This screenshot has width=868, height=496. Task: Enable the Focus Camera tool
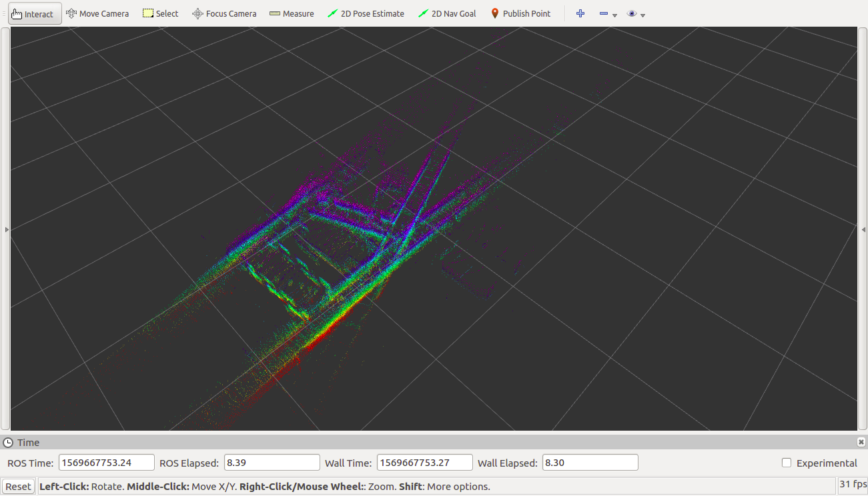pyautogui.click(x=224, y=13)
